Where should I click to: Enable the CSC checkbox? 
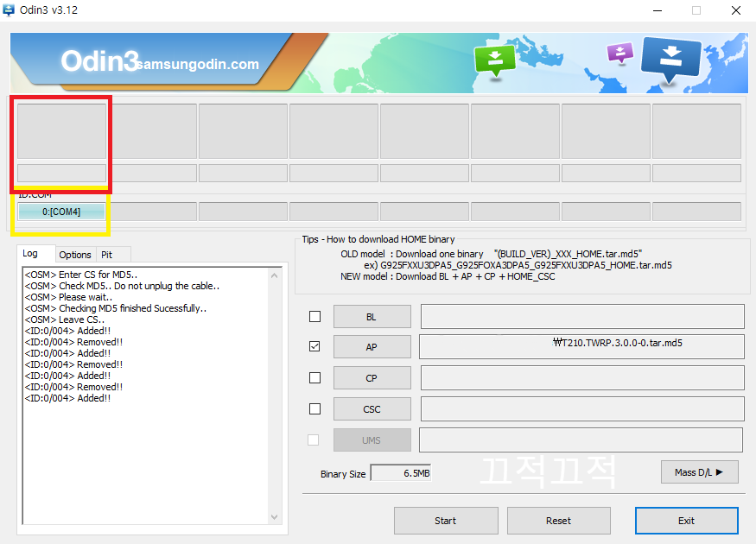[x=314, y=408]
